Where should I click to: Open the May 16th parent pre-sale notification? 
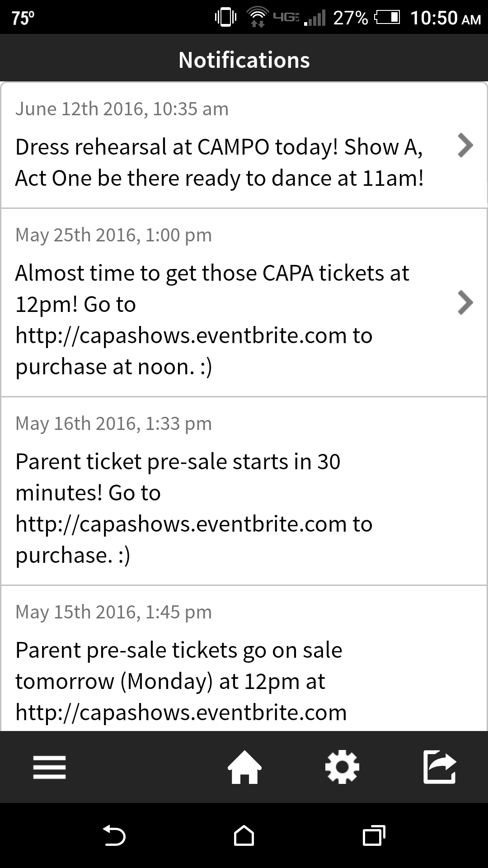click(244, 491)
